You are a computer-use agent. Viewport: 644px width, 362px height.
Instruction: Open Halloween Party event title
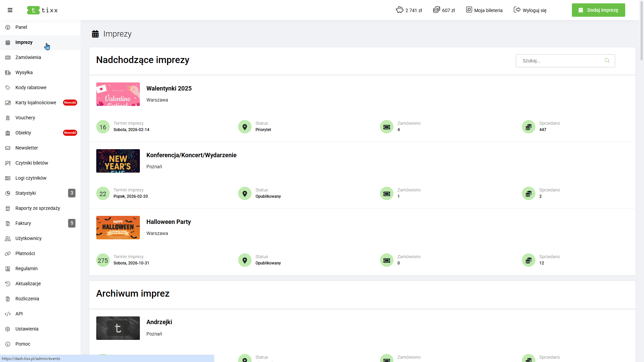point(168,222)
